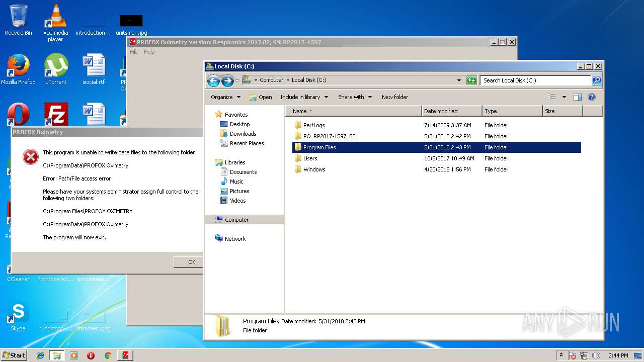Select Recent Places under Favorites
The height and width of the screenshot is (362, 644).
242,143
